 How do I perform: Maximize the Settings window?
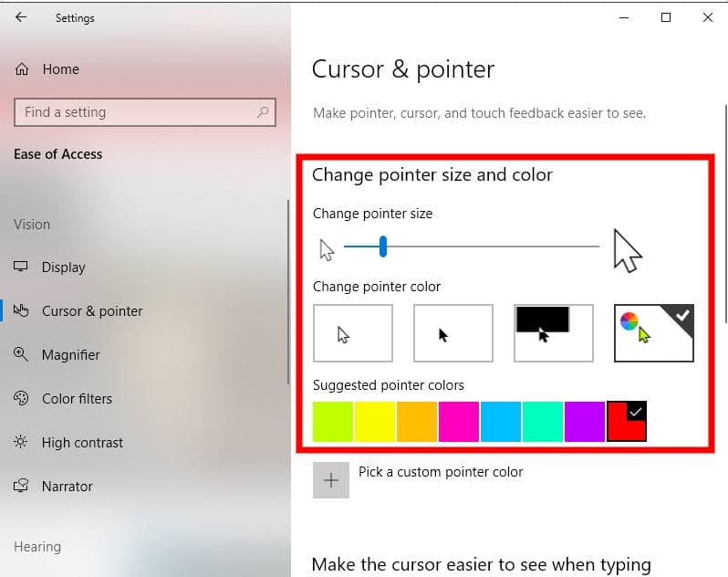tap(666, 17)
